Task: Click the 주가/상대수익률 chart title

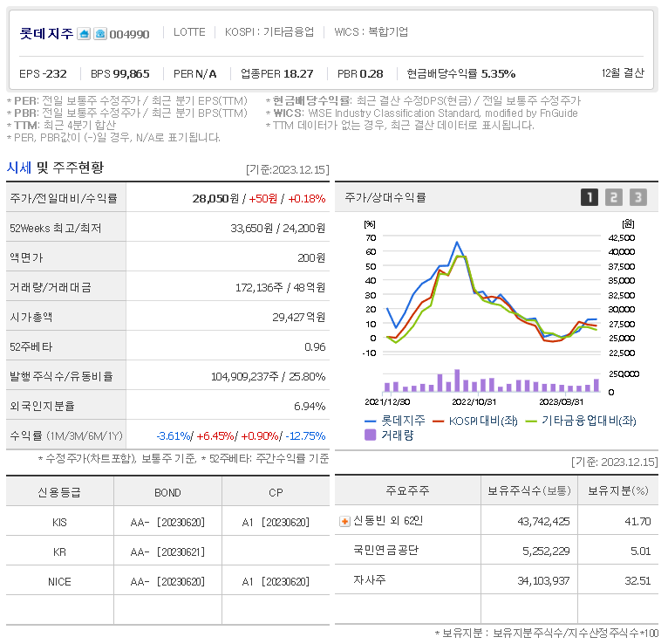Action: [385, 197]
